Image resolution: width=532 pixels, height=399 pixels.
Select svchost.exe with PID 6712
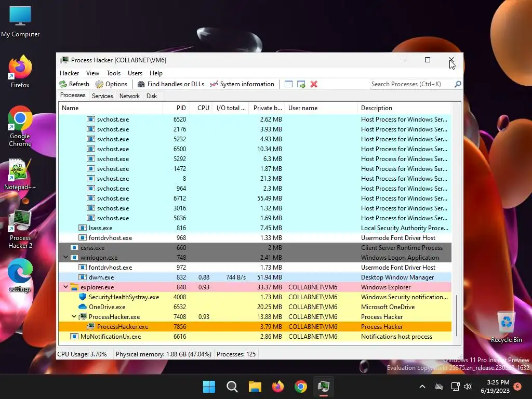(255, 198)
